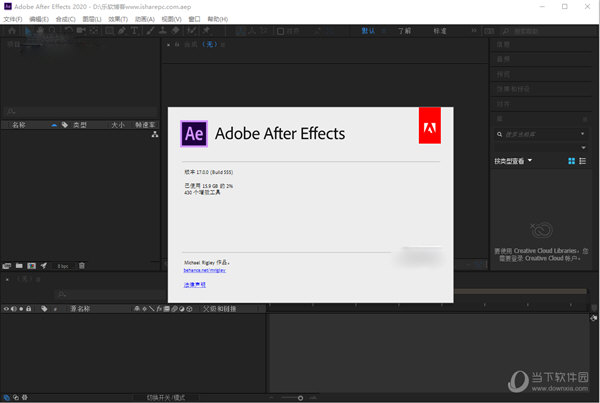Select the Rectangle shape tool
Screen dimensions: 600x403
tap(109, 31)
